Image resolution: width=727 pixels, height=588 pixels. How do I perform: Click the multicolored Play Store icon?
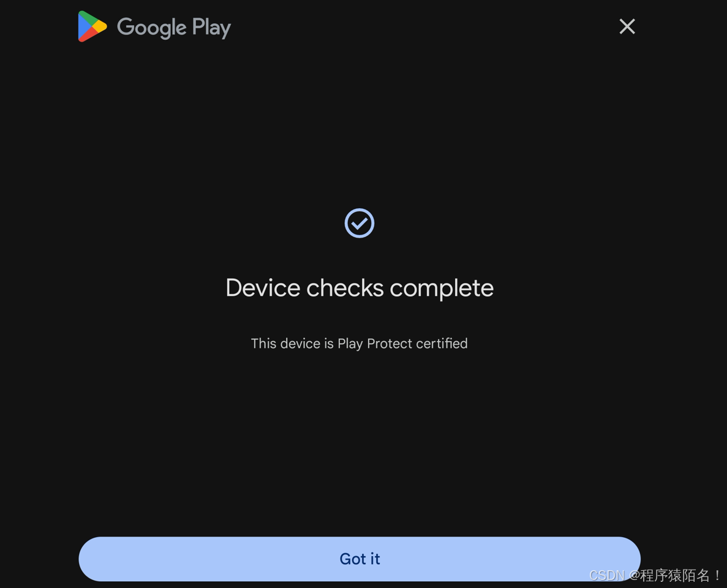(92, 26)
